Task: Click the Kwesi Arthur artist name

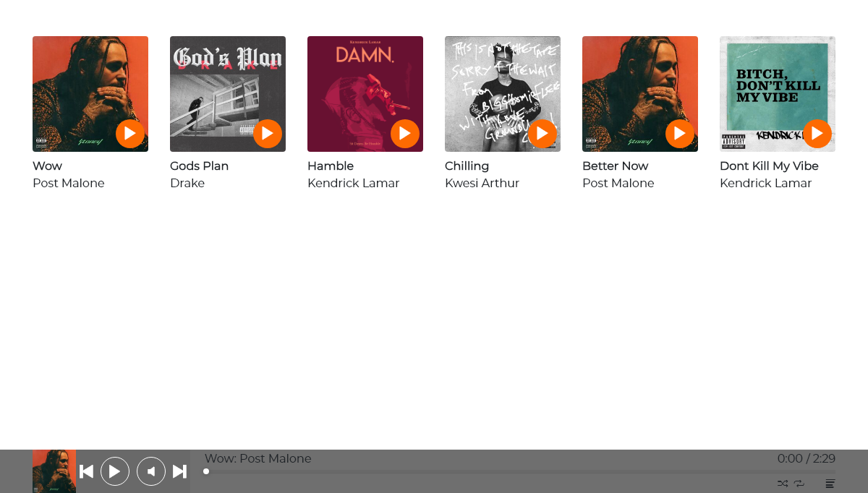Action: click(482, 184)
